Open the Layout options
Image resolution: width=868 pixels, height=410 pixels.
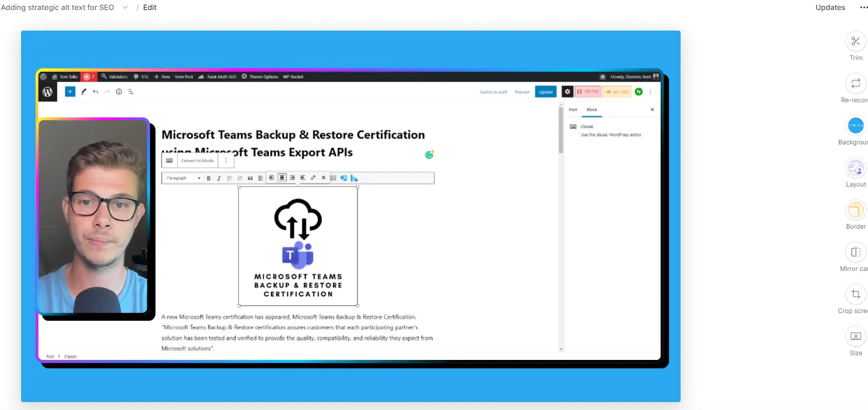[x=855, y=168]
